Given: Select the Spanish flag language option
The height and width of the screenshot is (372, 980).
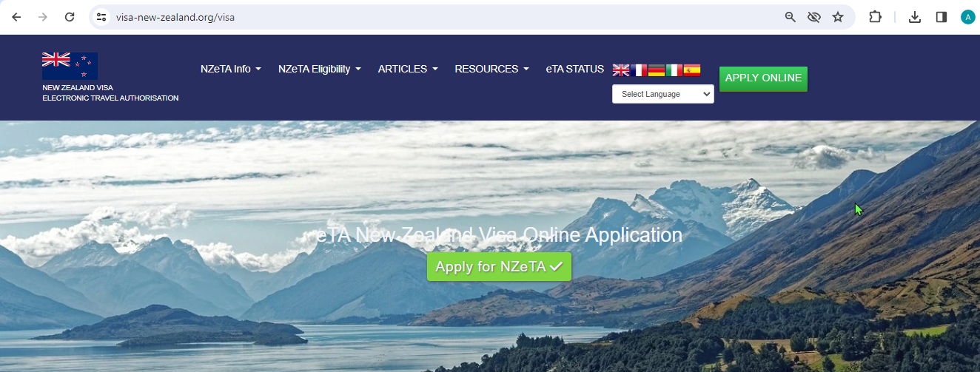Looking at the screenshot, I should (692, 70).
